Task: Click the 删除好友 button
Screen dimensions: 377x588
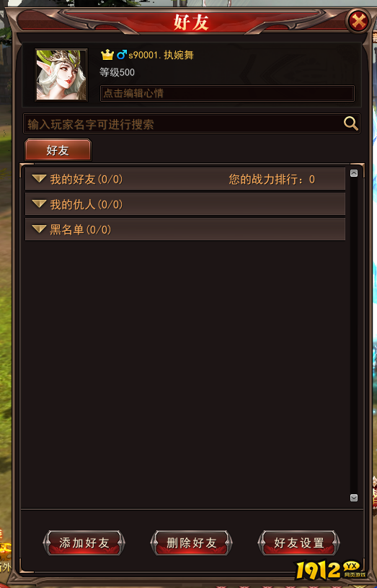Action: [x=192, y=543]
